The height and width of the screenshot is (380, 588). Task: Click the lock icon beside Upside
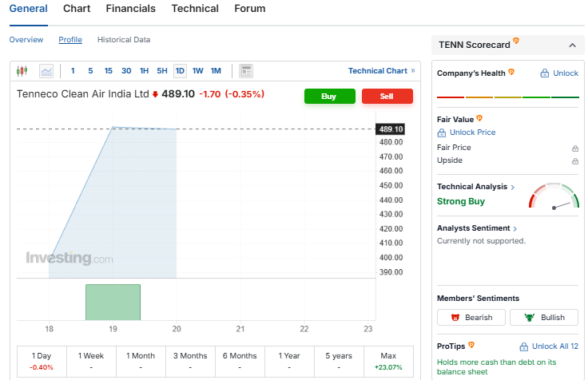(x=575, y=161)
